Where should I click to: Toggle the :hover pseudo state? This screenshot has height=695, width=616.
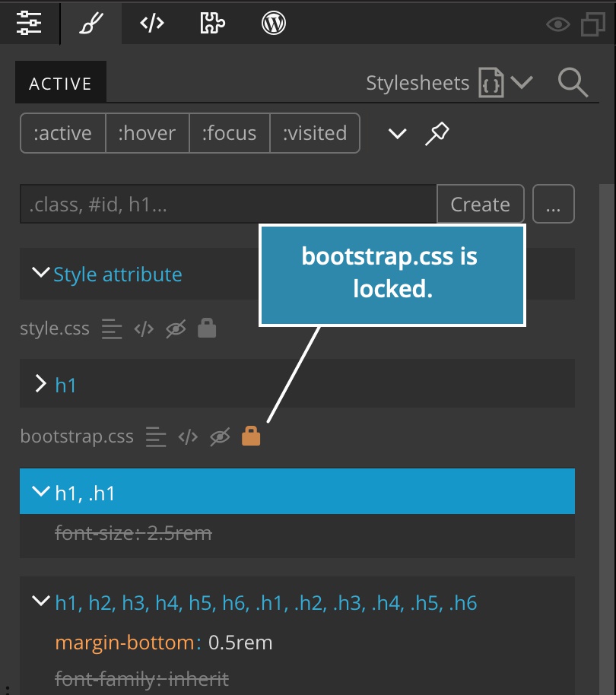point(147,133)
